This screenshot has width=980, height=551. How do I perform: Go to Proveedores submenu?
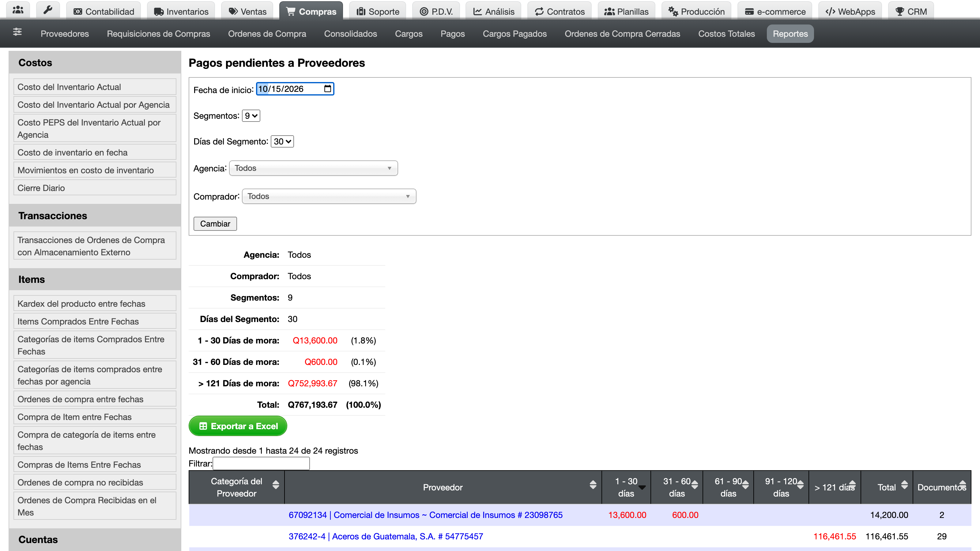[65, 33]
